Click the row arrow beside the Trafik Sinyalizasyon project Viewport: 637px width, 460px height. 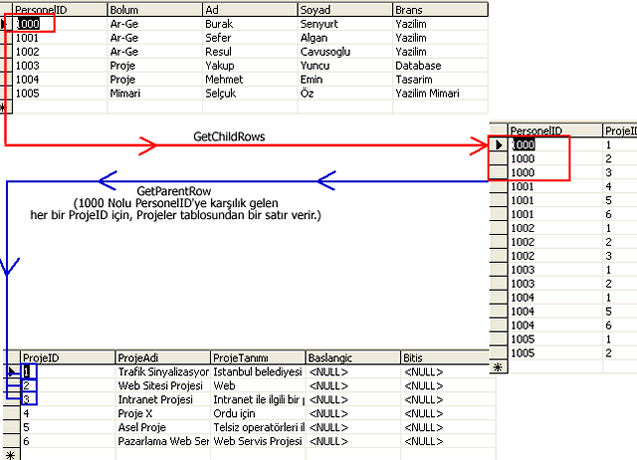point(11,371)
